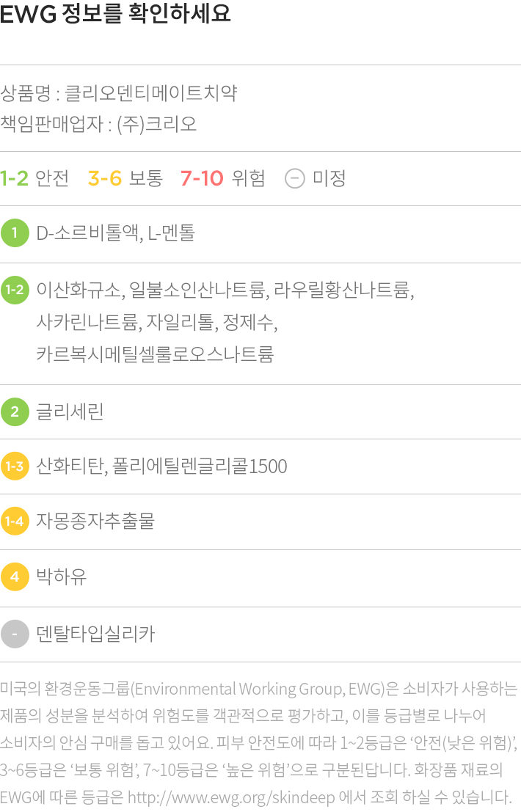Click the EWG 정보를 확인하세요 heading
Image resolution: width=521 pixels, height=812 pixels.
[115, 13]
